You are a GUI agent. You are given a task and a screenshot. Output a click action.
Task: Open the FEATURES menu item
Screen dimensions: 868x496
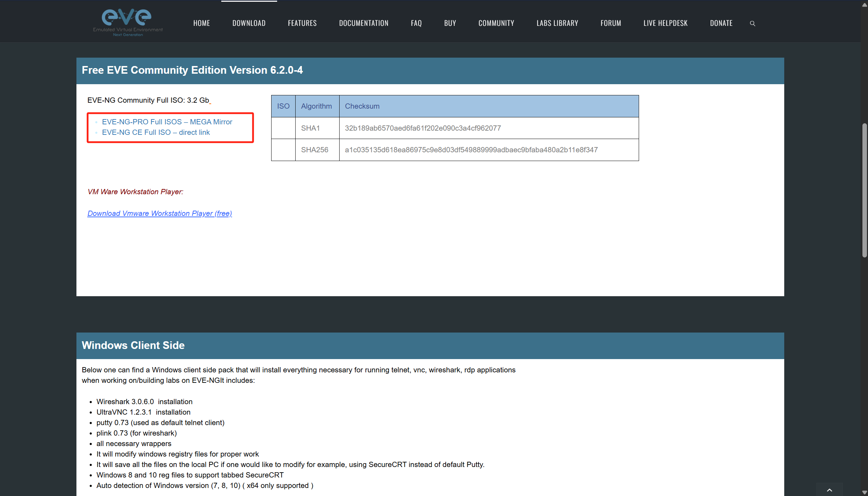coord(302,23)
